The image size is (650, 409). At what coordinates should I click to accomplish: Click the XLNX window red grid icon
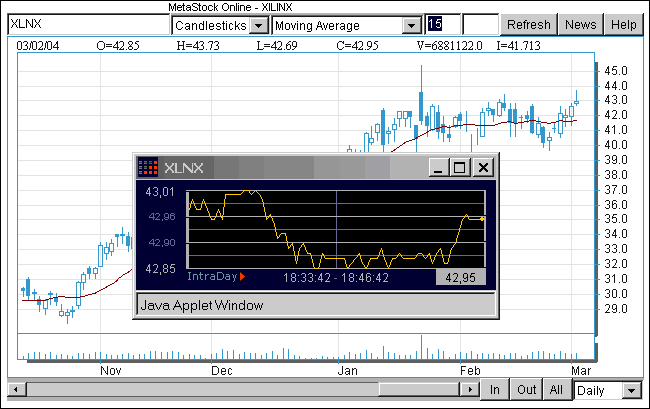click(148, 167)
